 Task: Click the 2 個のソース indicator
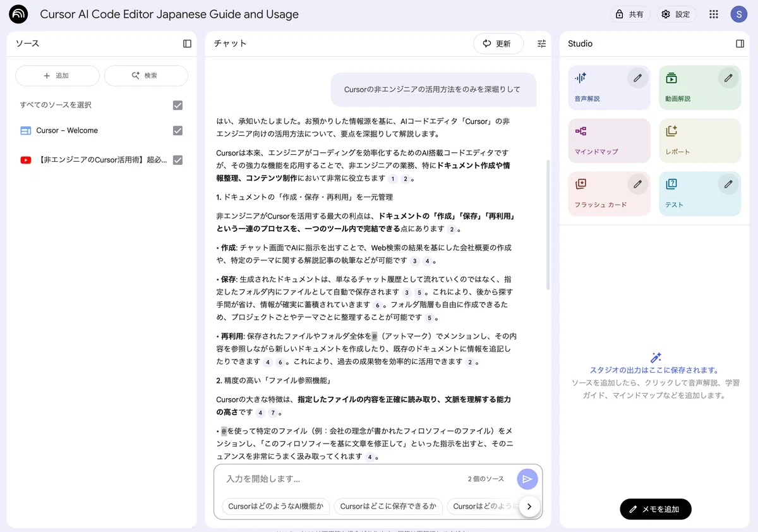486,479
